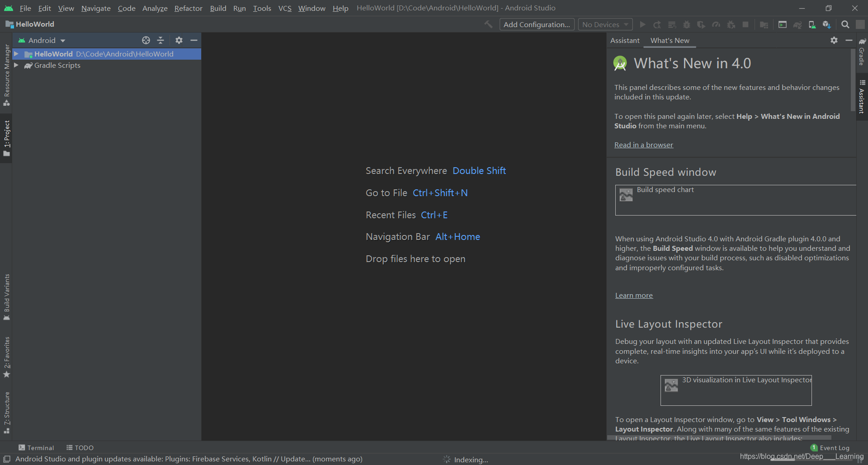Open Project panel gear settings

click(179, 40)
